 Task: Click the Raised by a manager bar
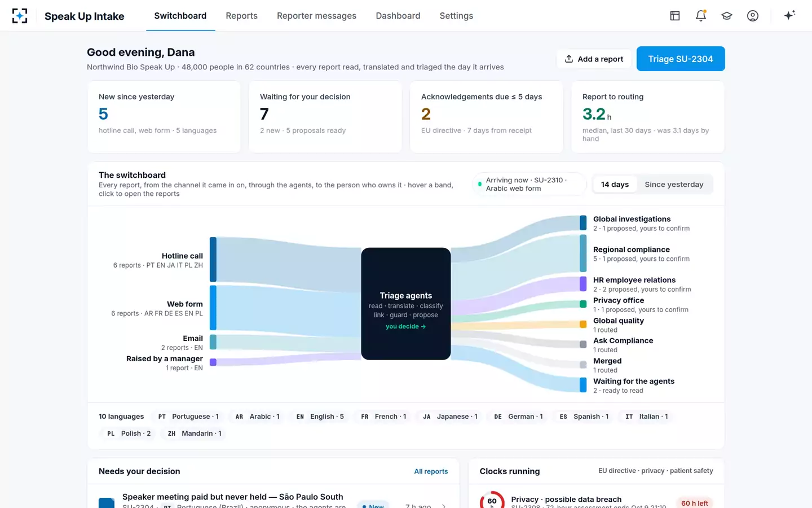pyautogui.click(x=213, y=362)
